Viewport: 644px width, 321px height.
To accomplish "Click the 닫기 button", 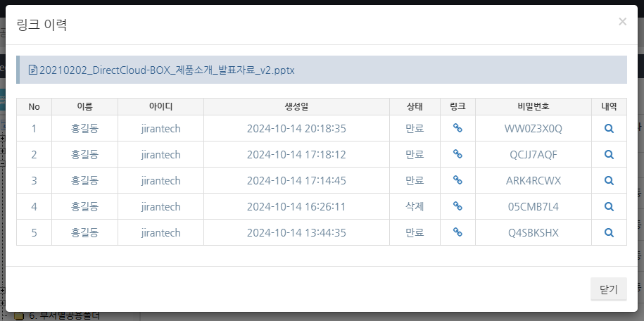I will (x=608, y=289).
